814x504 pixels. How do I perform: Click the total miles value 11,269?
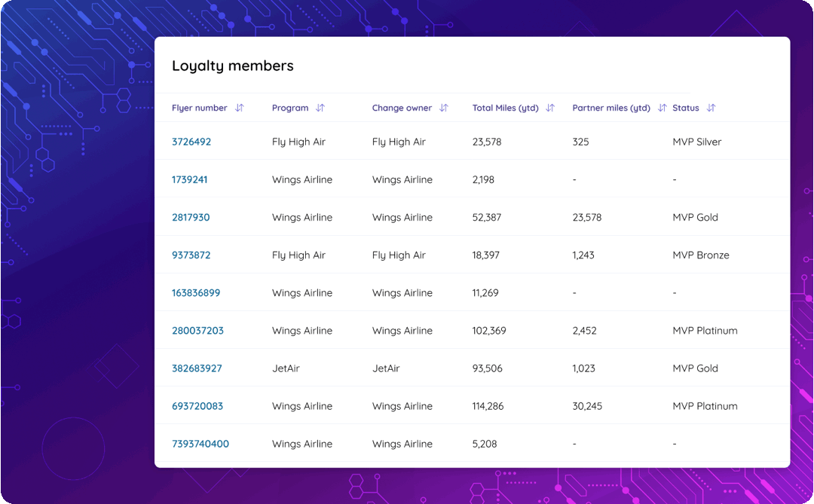point(485,293)
